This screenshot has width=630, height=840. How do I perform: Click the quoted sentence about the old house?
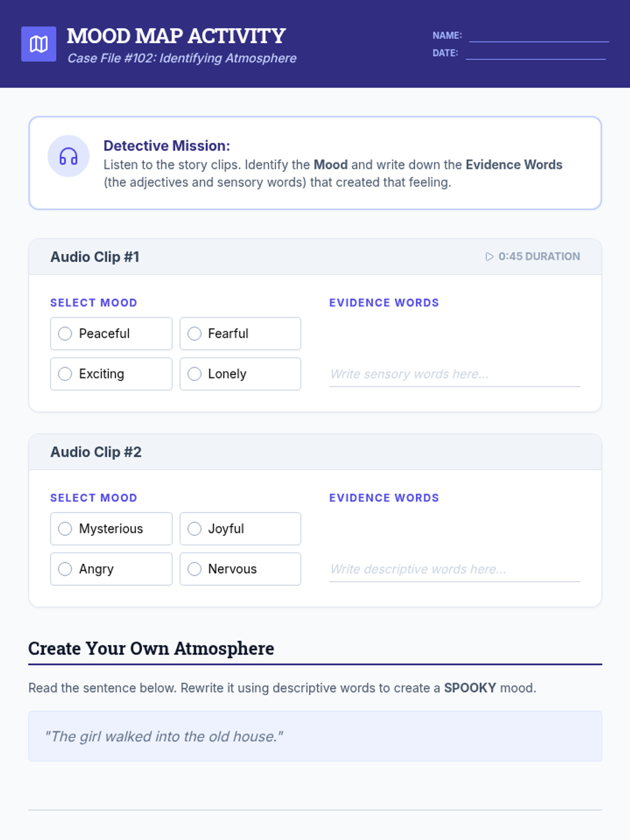(x=164, y=736)
